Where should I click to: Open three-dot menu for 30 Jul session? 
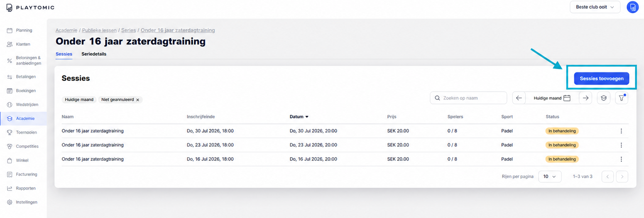coord(621,131)
